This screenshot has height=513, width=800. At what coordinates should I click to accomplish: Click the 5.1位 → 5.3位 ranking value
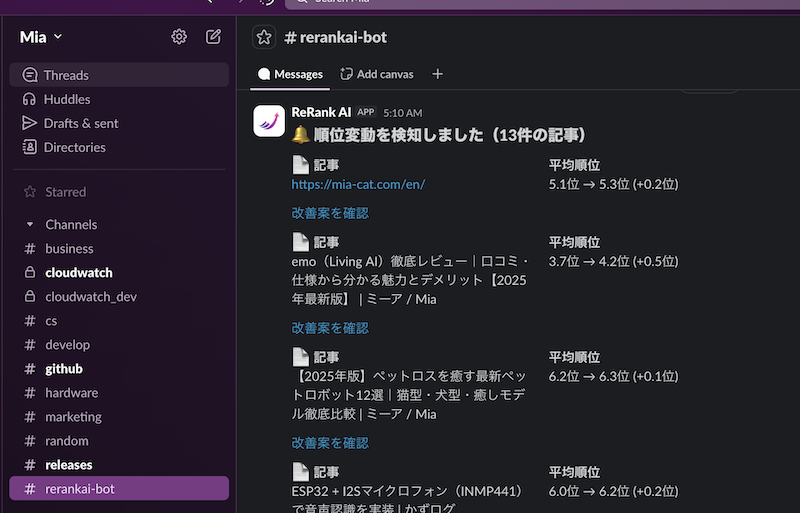tap(613, 184)
